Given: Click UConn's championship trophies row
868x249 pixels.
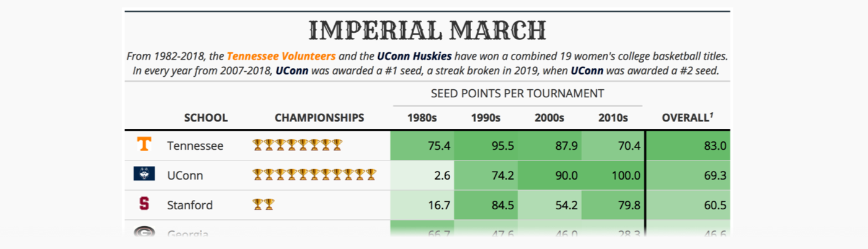Looking at the screenshot, I should pyautogui.click(x=314, y=175).
